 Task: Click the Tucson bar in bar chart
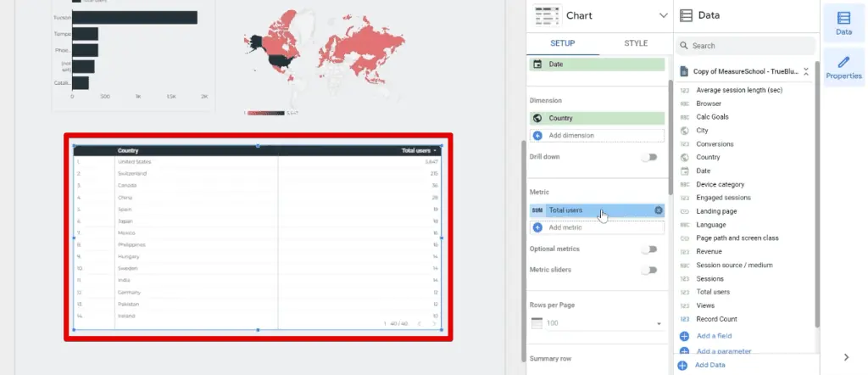click(x=135, y=18)
